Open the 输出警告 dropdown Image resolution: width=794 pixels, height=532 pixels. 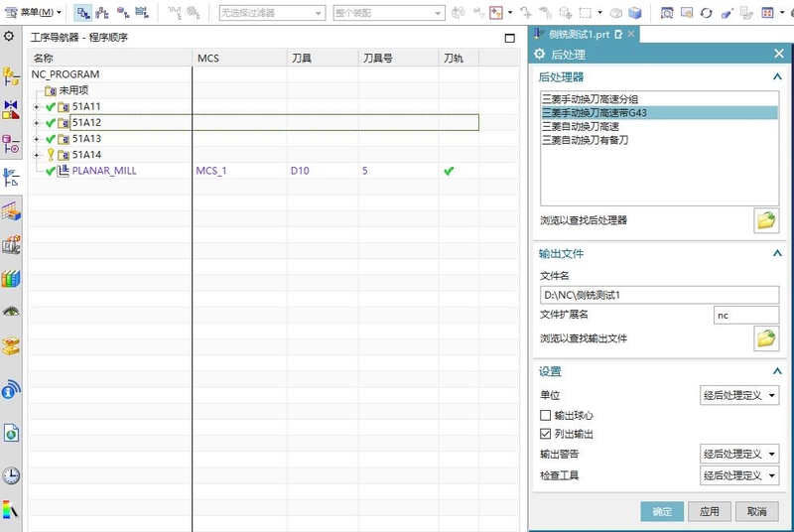click(739, 455)
